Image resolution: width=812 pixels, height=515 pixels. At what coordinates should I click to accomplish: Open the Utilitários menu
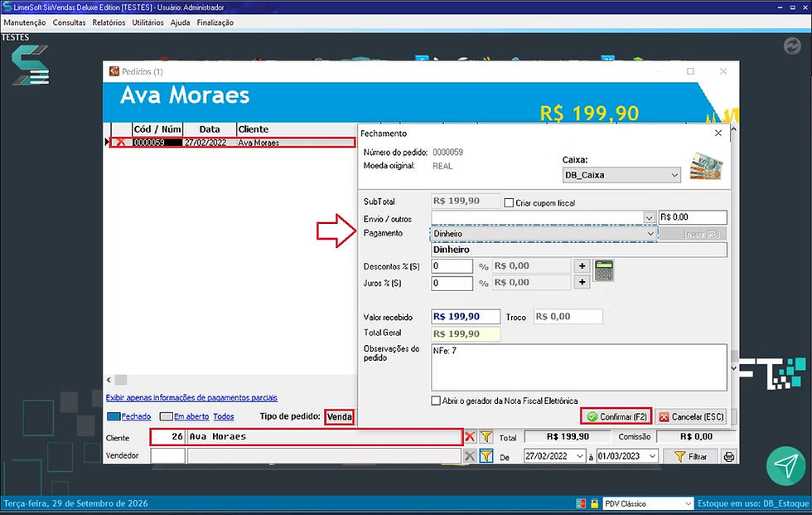(x=147, y=22)
